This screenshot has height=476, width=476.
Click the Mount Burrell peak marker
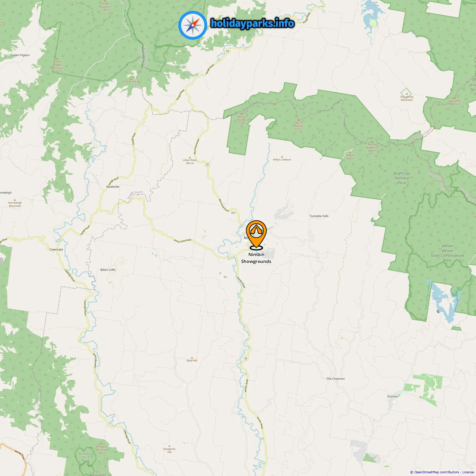[241, 114]
